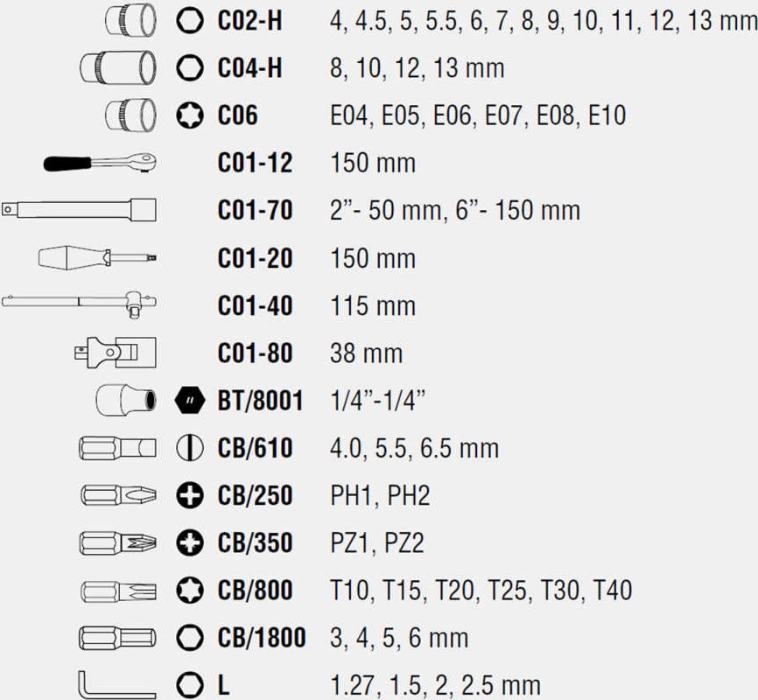Click the black filled hexagon beside BT/8001
The image size is (758, 700).
(186, 401)
